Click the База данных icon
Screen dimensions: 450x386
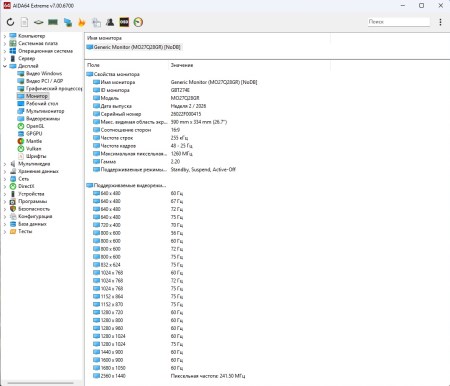click(13, 224)
